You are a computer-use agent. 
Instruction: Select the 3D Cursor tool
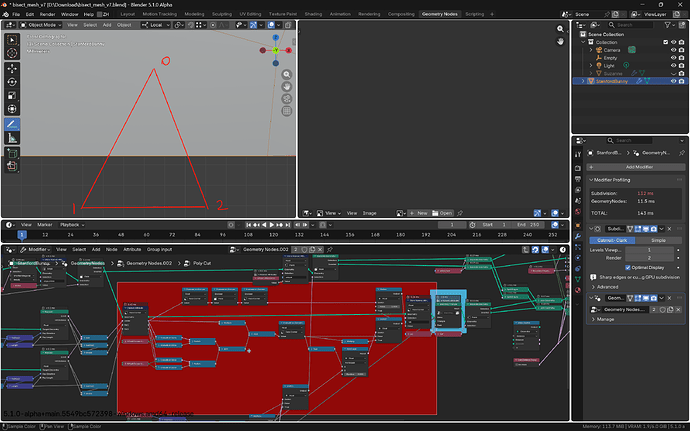[x=12, y=53]
